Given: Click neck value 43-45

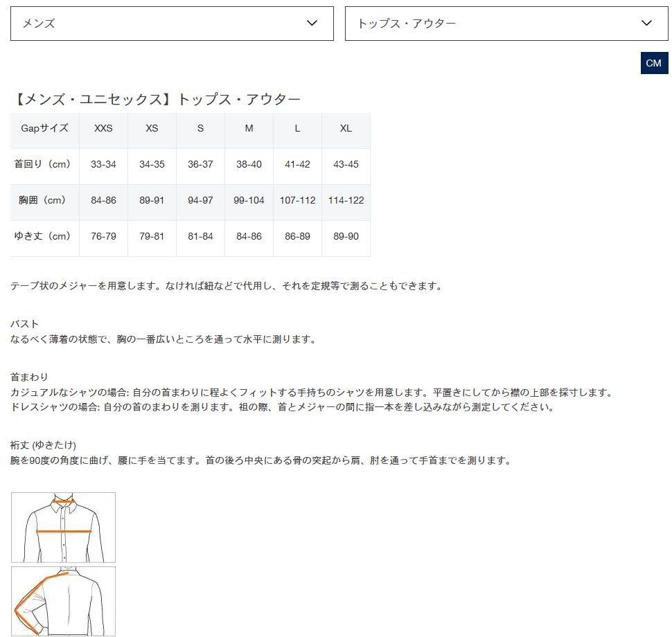Looking at the screenshot, I should coord(346,164).
